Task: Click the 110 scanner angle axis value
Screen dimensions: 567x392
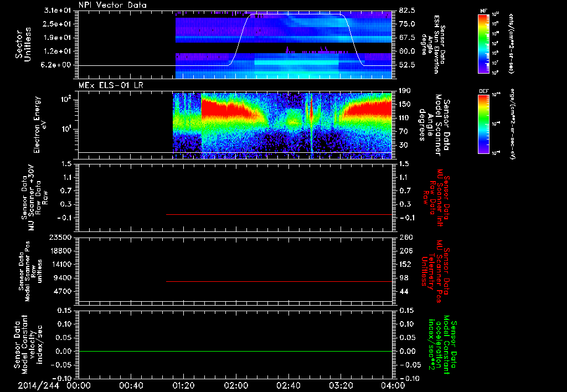Action: 405,118
